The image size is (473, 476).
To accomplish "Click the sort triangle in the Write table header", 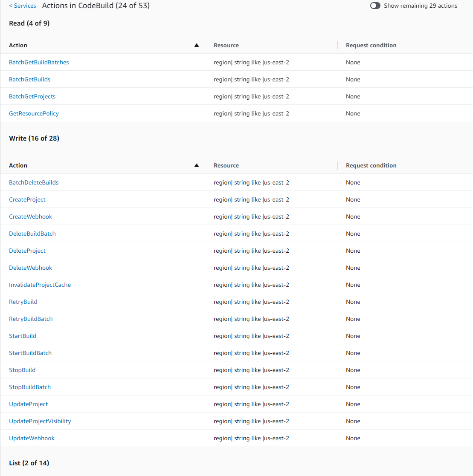I will [x=197, y=165].
